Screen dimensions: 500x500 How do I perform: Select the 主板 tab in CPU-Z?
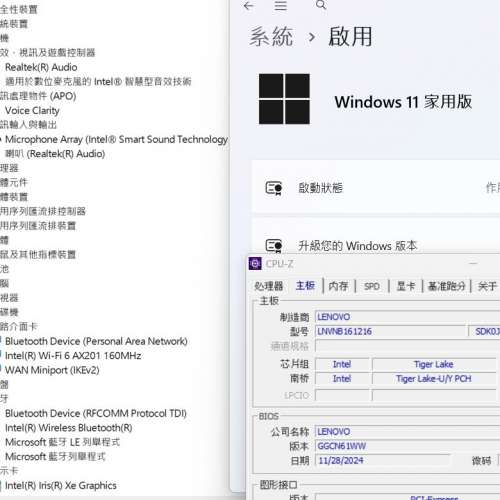305,286
